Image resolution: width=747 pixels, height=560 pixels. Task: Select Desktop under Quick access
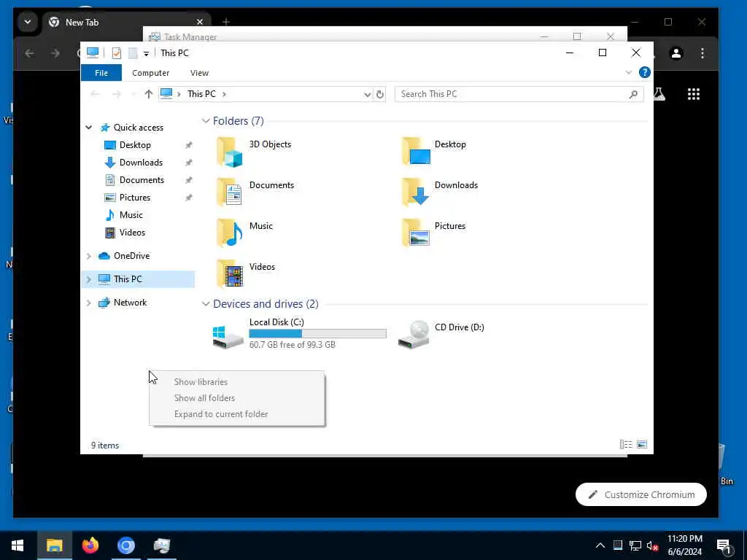coord(135,145)
